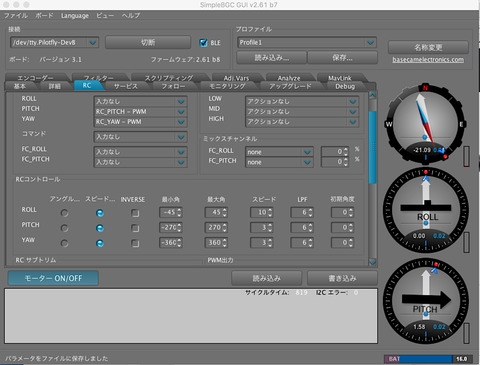Select speed mode radio for ROLL
The image size is (480, 365).
click(x=100, y=213)
